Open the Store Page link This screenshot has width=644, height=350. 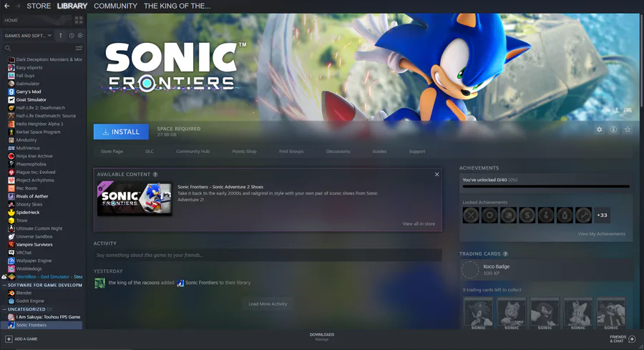coord(112,151)
